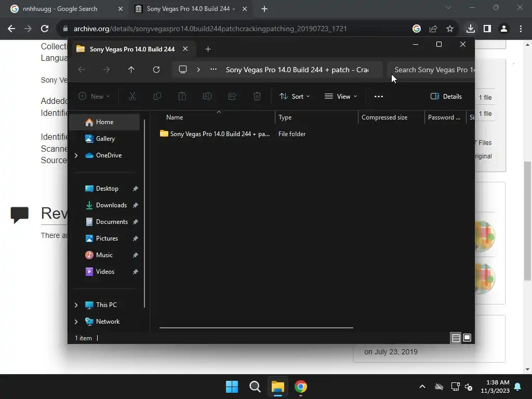Bookmark this page with the star icon
This screenshot has width=532, height=399.
450,29
